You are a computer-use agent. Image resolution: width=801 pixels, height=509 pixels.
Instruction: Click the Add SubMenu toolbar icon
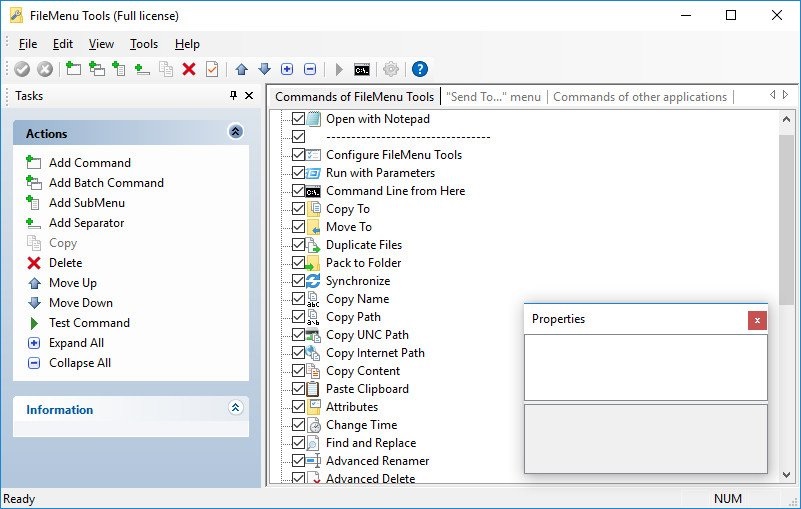tap(119, 68)
